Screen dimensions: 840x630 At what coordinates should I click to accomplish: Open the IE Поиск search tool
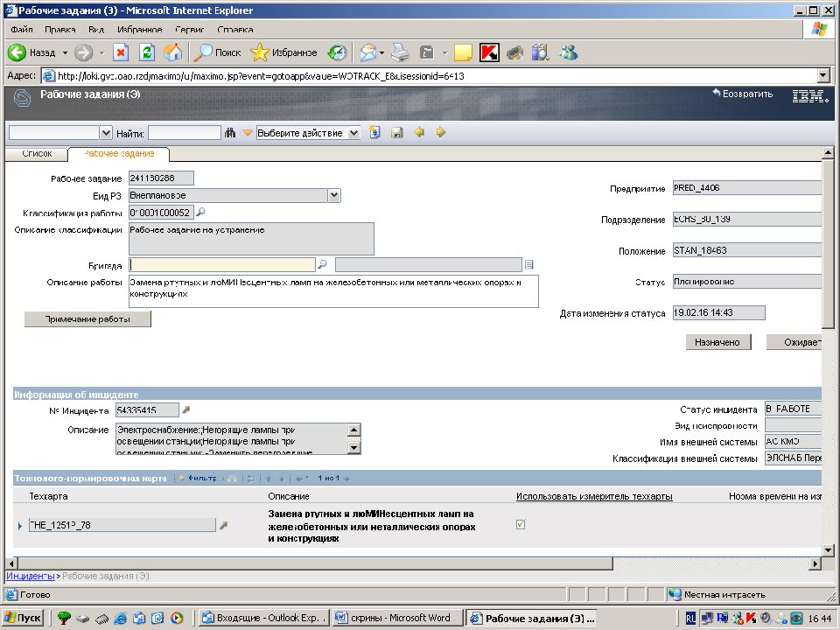[x=217, y=52]
